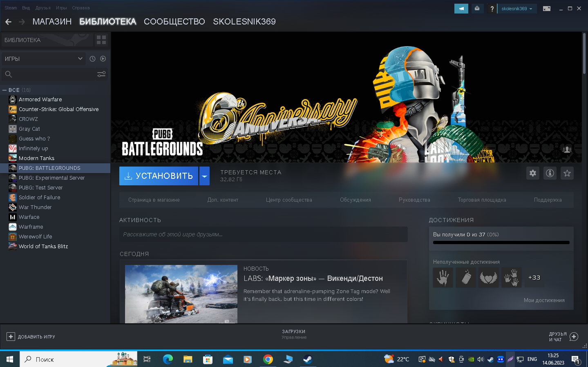This screenshot has height=367, width=588.
Task: Open Friends and Chat plus icon
Action: click(x=574, y=337)
